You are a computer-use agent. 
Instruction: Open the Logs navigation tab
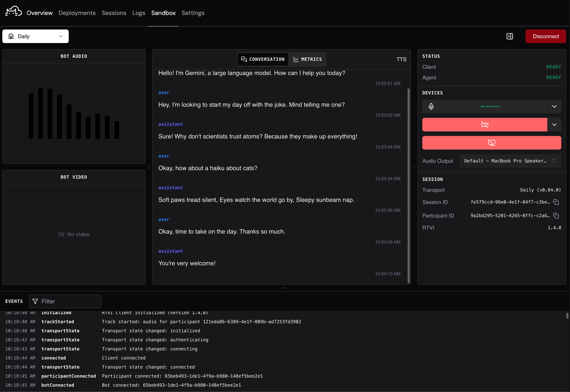point(139,13)
